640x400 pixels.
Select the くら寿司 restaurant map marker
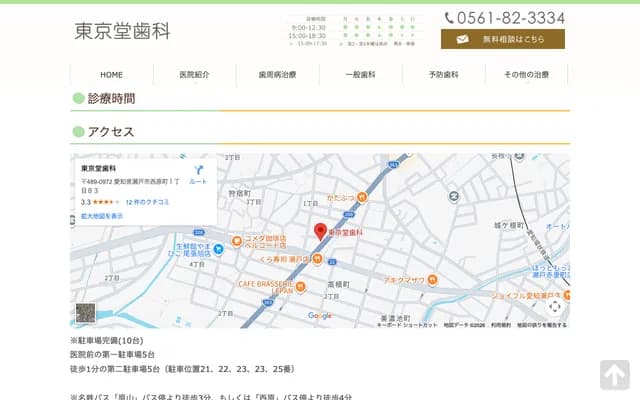(317, 259)
